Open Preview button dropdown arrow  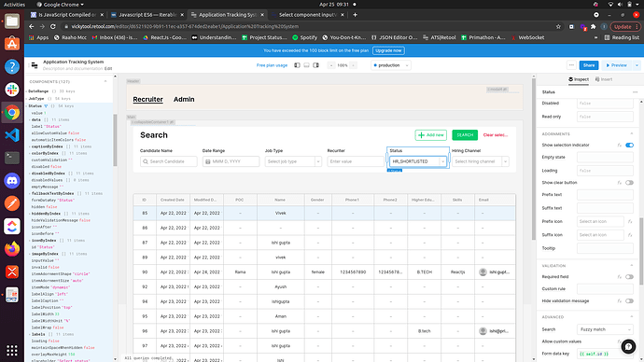click(637, 65)
